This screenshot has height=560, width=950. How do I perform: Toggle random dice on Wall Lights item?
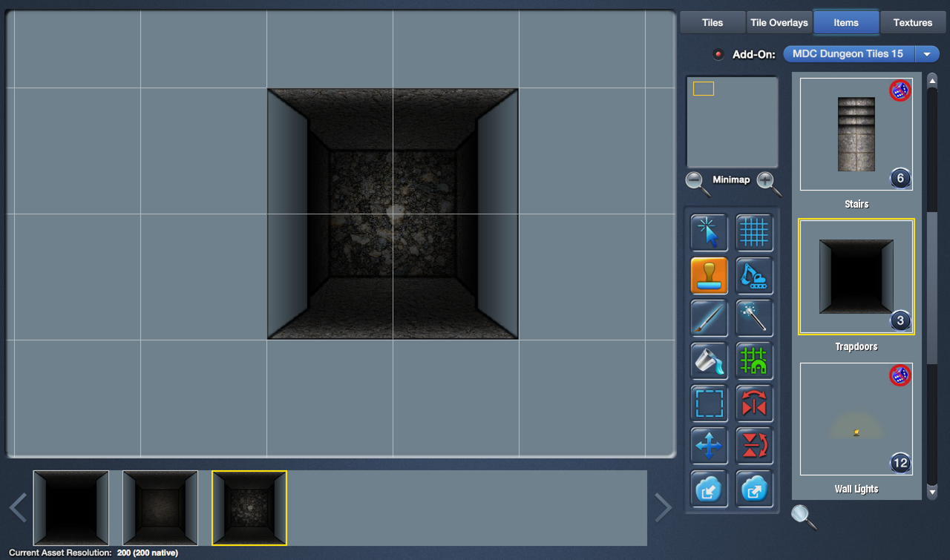tap(900, 375)
